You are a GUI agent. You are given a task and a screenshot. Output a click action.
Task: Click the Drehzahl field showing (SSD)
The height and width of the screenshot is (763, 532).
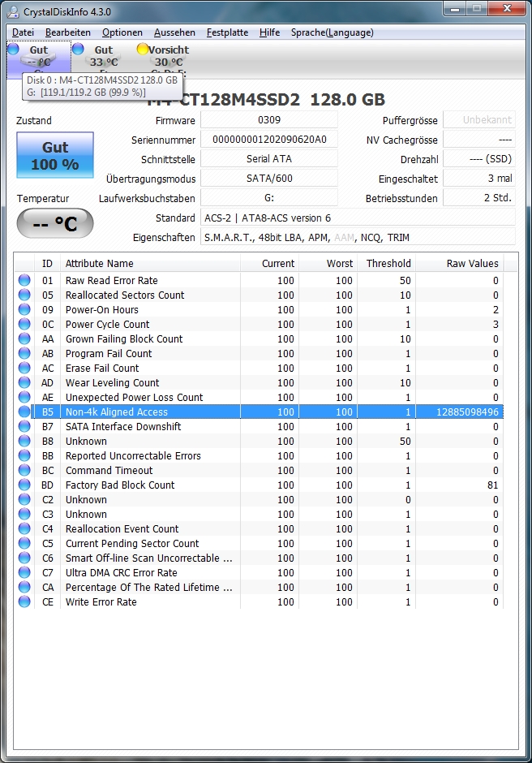(x=479, y=158)
